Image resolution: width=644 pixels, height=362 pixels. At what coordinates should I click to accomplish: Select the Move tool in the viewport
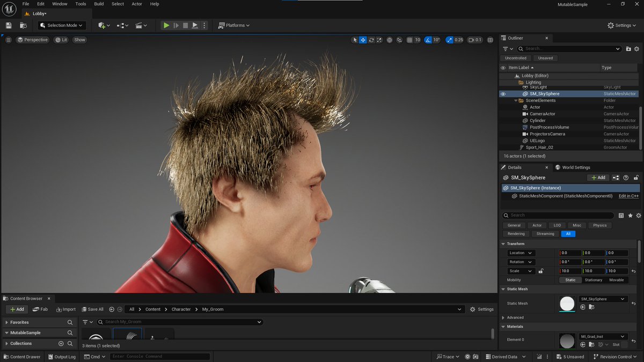pyautogui.click(x=363, y=40)
